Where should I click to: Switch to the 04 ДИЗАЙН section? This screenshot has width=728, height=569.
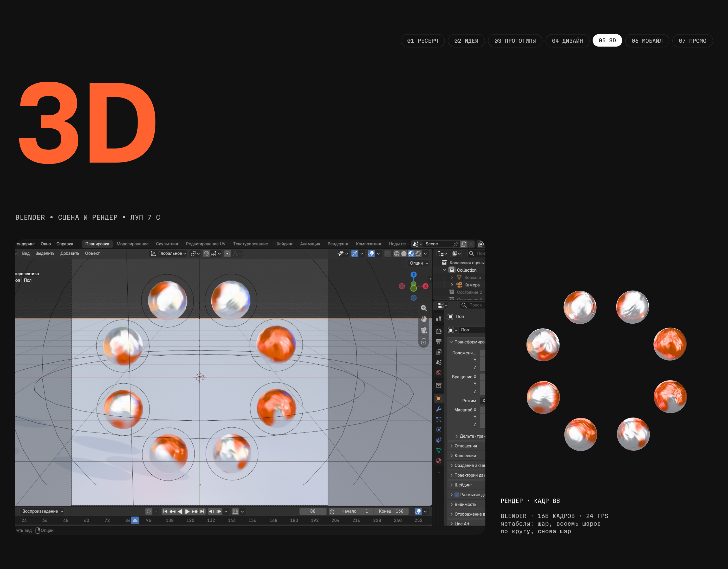tap(567, 41)
